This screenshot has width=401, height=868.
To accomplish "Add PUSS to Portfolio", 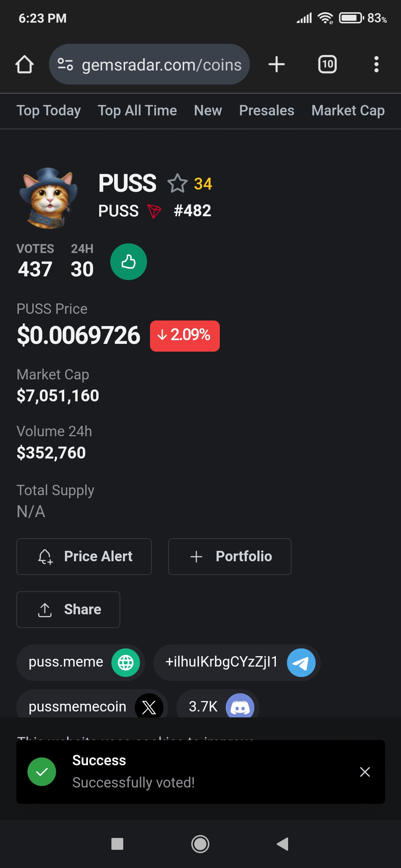I will 229,556.
